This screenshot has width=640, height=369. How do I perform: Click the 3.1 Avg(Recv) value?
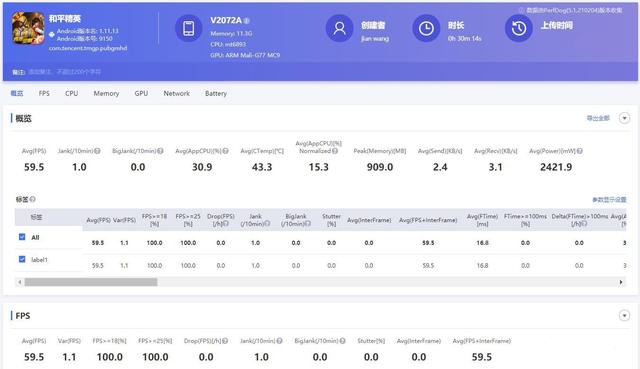click(x=496, y=167)
